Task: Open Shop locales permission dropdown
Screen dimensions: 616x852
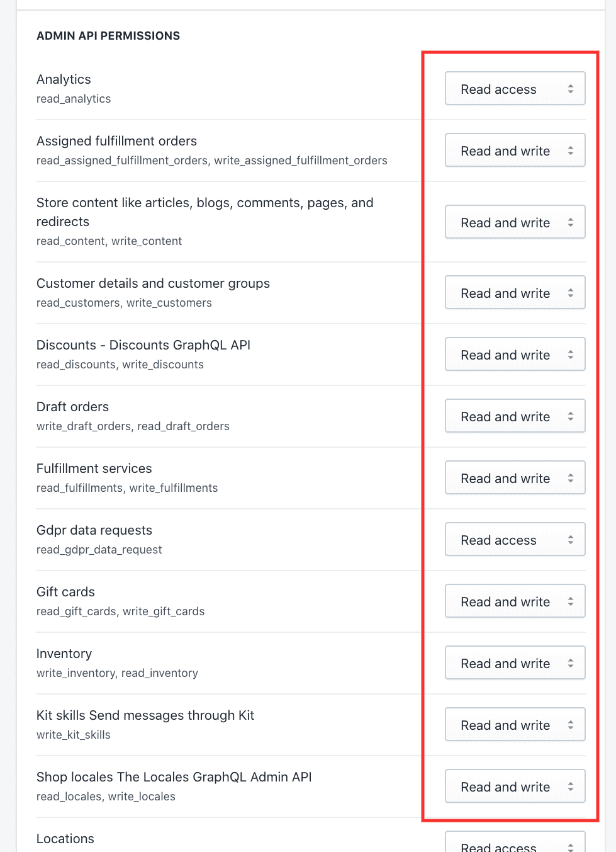Action: [515, 787]
